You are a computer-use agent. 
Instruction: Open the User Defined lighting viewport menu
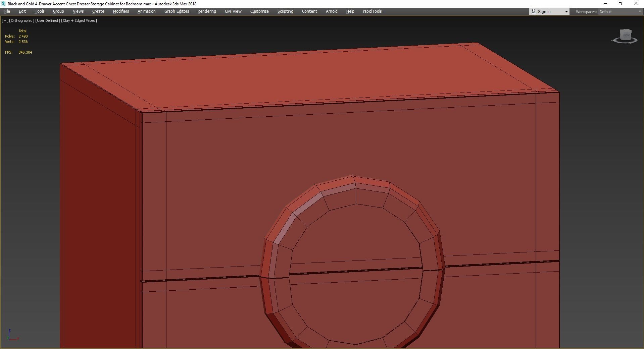(x=48, y=20)
